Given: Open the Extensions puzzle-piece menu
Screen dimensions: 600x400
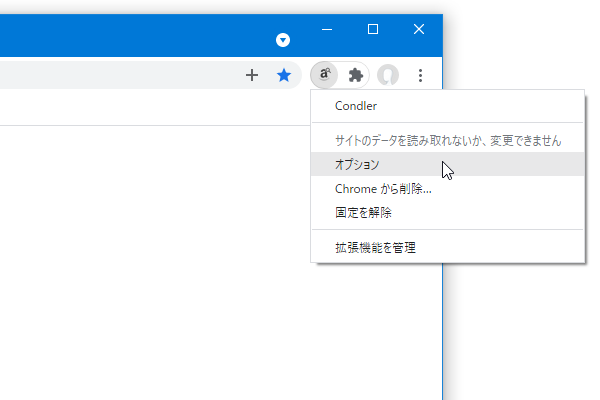Looking at the screenshot, I should pyautogui.click(x=355, y=75).
